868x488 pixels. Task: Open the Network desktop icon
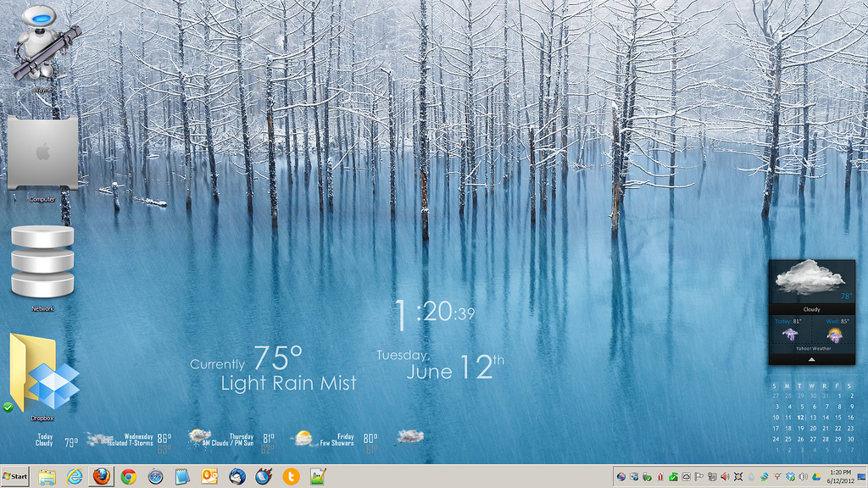42,261
